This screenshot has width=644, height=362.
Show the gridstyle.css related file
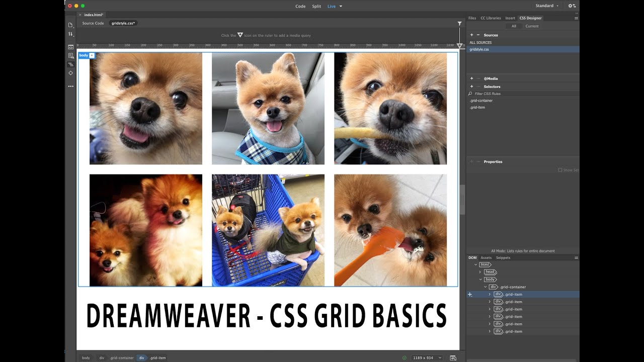pyautogui.click(x=123, y=24)
